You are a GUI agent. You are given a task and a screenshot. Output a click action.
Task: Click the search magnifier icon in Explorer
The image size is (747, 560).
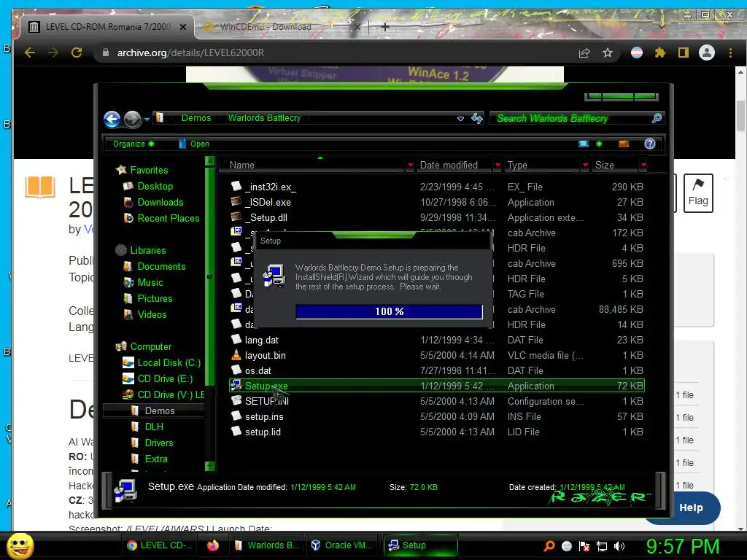point(657,118)
